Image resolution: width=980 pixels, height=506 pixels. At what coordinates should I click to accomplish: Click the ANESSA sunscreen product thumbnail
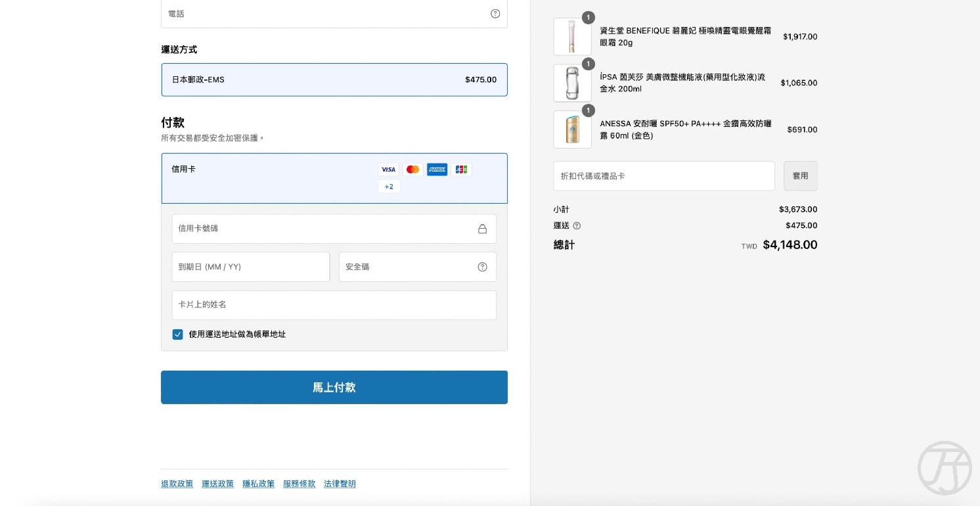click(573, 129)
